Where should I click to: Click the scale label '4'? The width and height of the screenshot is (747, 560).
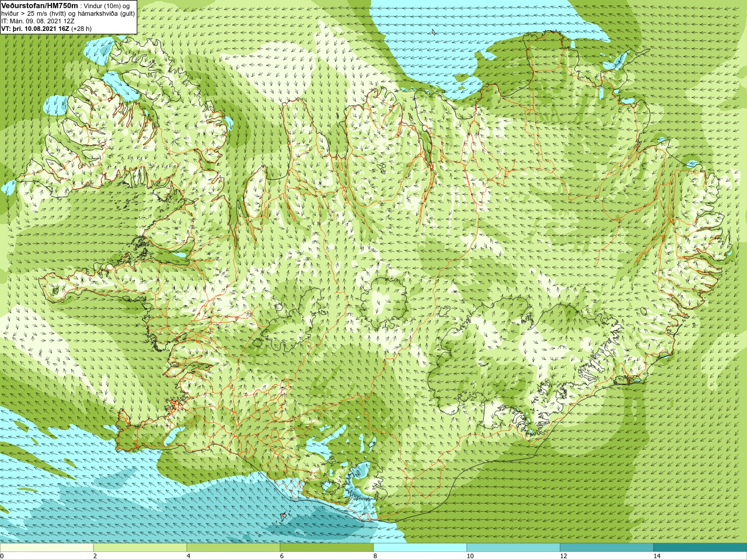click(x=189, y=556)
